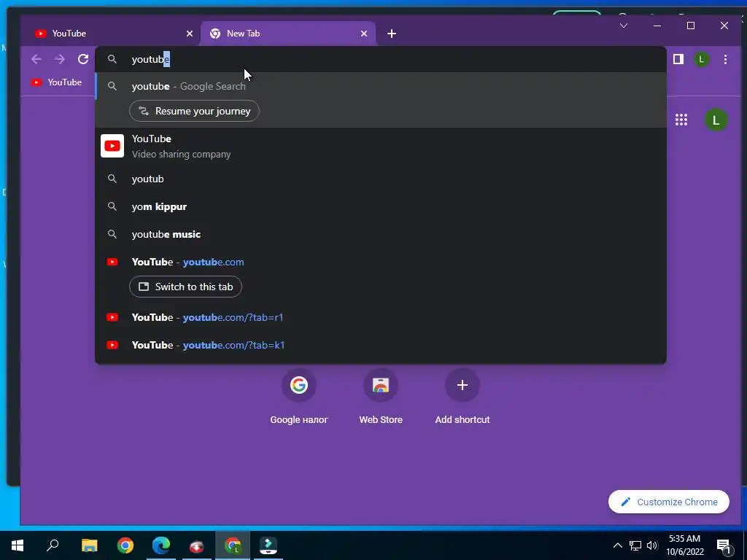
Task: Open the Google apps grid
Action: [x=681, y=120]
